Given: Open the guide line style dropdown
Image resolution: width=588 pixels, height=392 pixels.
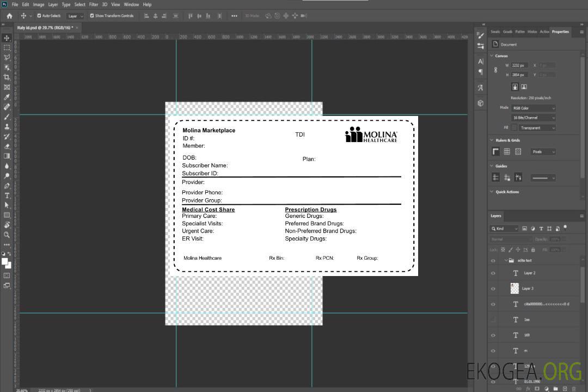Looking at the screenshot, I should pos(543,178).
